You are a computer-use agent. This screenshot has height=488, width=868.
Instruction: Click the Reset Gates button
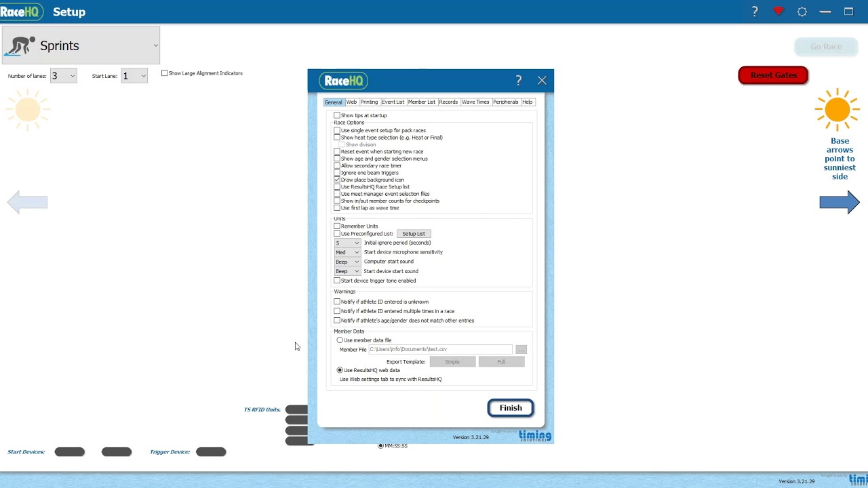click(773, 75)
